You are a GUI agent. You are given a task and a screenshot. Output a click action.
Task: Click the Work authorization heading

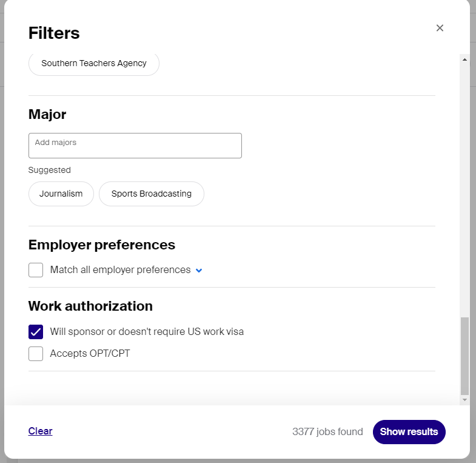90,306
